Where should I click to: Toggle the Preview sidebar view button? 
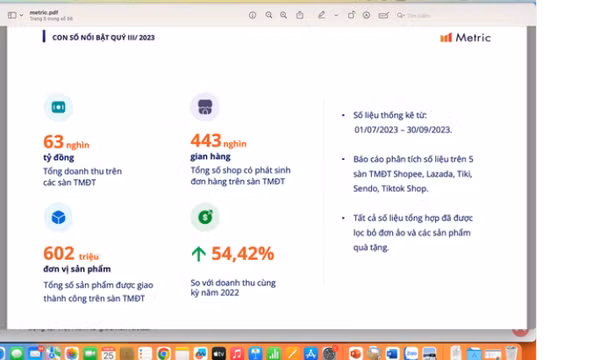tap(12, 15)
